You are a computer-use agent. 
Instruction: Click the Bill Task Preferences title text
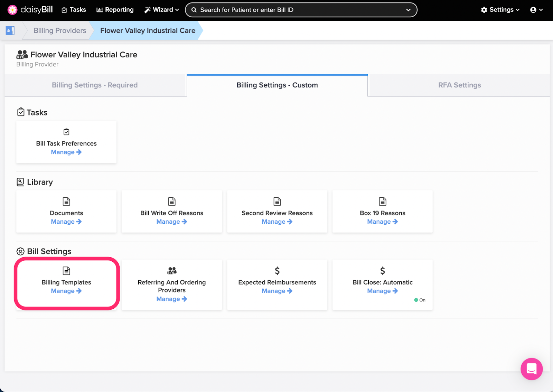(66, 143)
